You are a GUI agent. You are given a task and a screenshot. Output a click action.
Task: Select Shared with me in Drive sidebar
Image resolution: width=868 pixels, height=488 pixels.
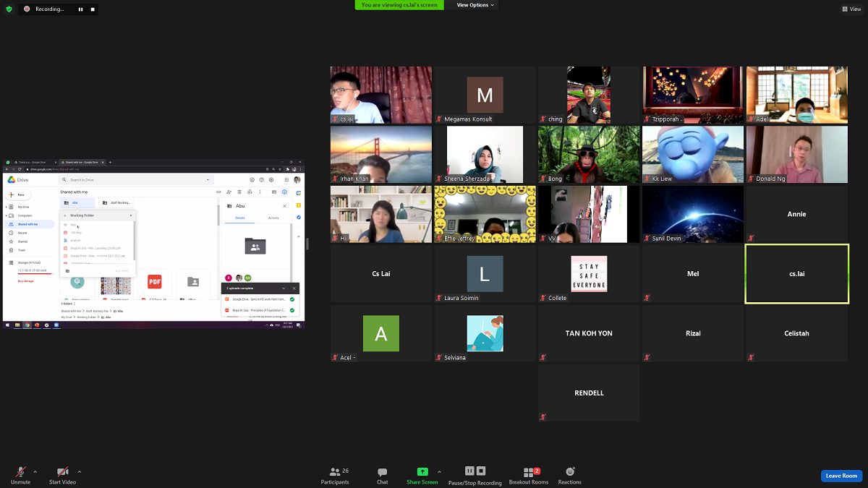click(29, 224)
